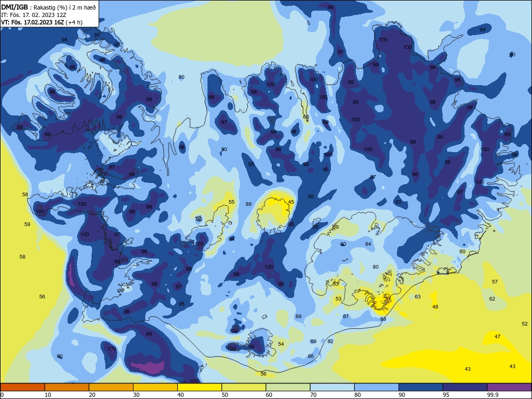This screenshot has width=532, height=399.
Task: Click legend tick label '20'
Action: [92, 395]
